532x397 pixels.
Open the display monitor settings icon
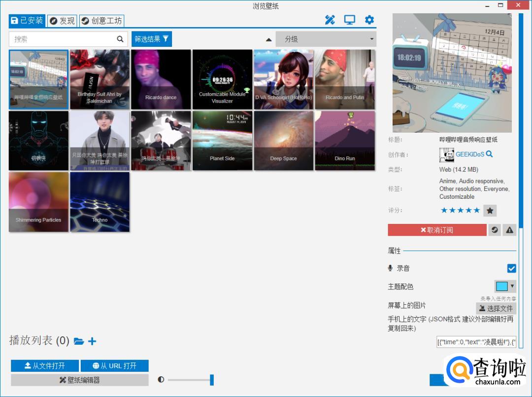pyautogui.click(x=349, y=20)
